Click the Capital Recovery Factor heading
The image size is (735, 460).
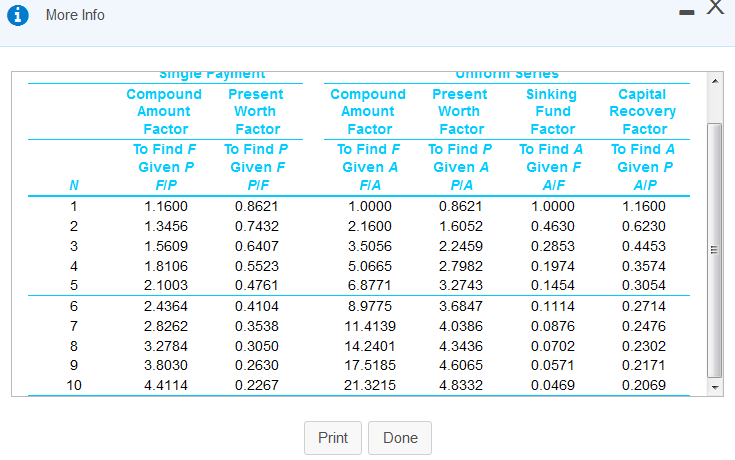(x=643, y=112)
